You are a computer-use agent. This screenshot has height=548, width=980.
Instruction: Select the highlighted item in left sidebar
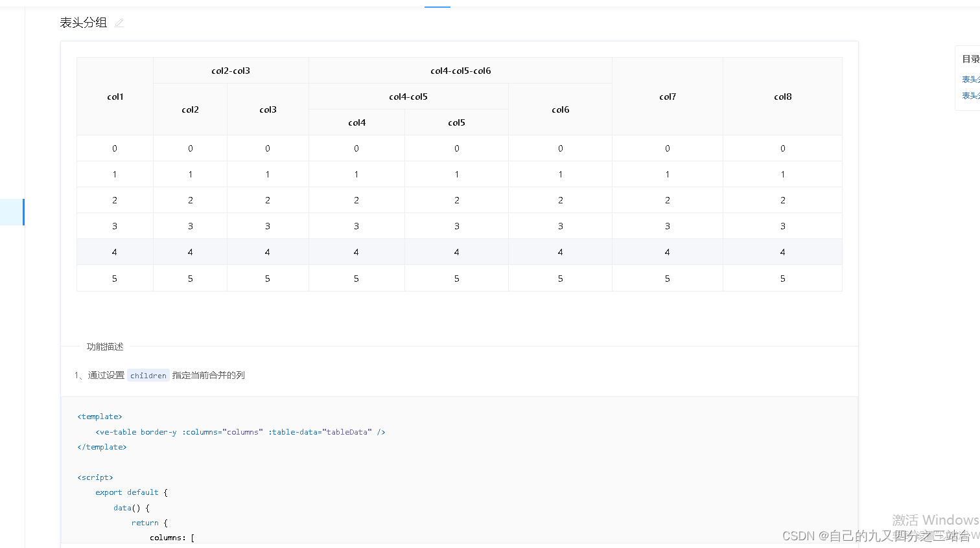click(x=12, y=212)
